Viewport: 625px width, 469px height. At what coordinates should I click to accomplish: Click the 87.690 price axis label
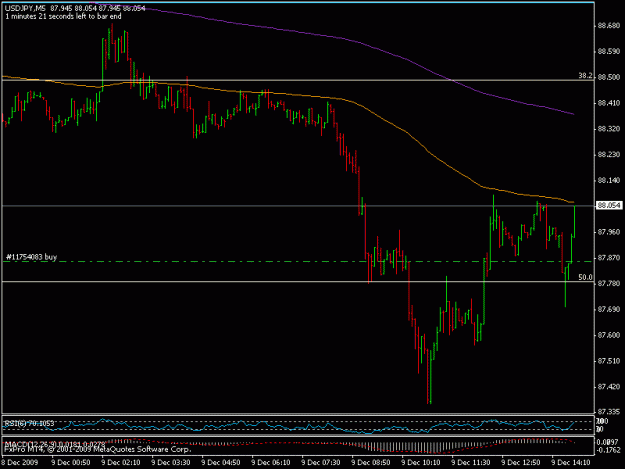609,309
